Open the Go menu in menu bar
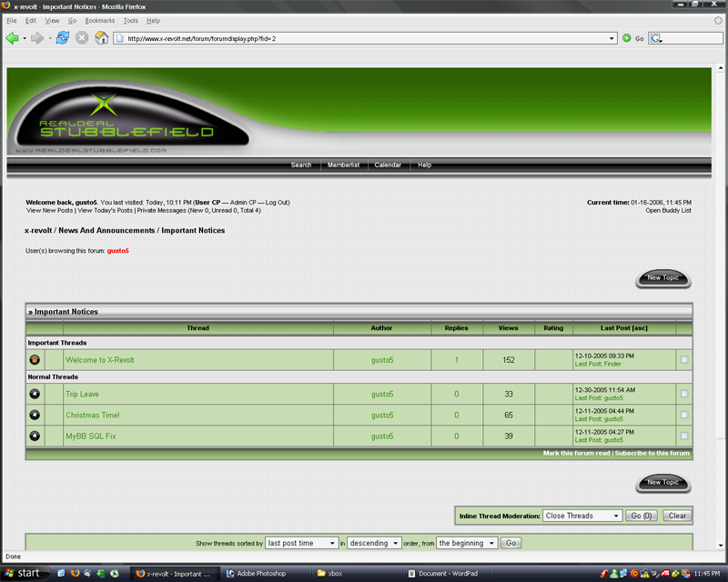728x582 pixels. point(73,20)
